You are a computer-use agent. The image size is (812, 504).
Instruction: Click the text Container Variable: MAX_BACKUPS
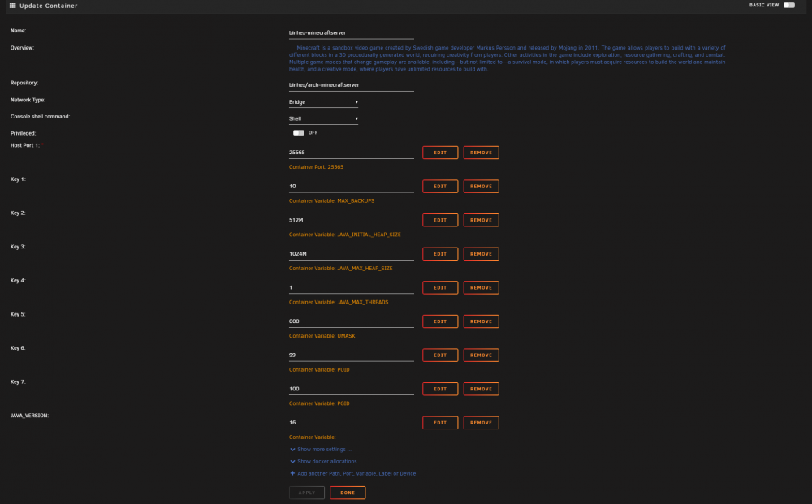331,200
